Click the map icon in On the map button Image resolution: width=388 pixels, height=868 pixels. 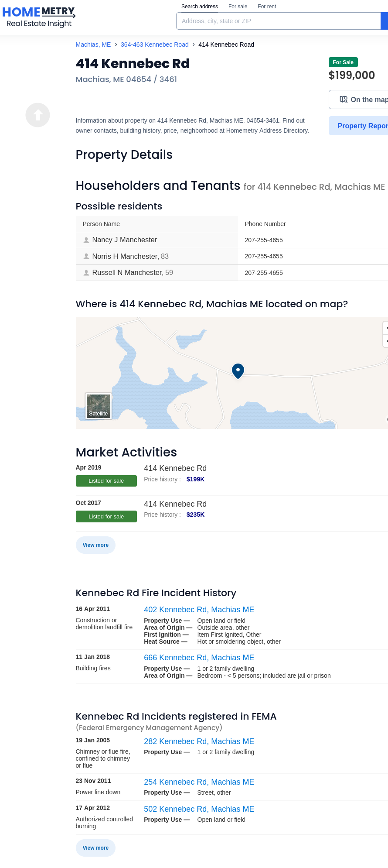click(x=344, y=99)
